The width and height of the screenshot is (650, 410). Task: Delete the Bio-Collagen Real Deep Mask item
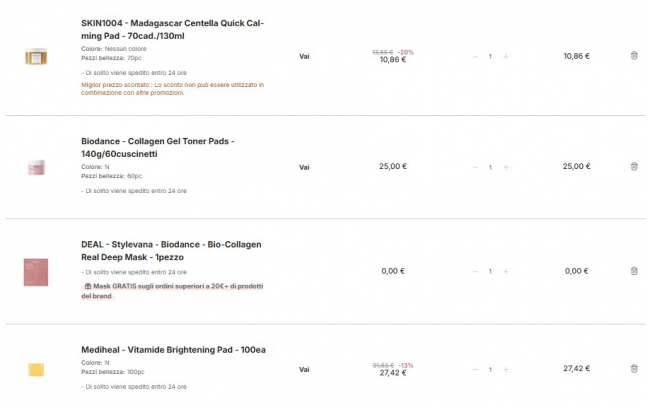pos(634,271)
